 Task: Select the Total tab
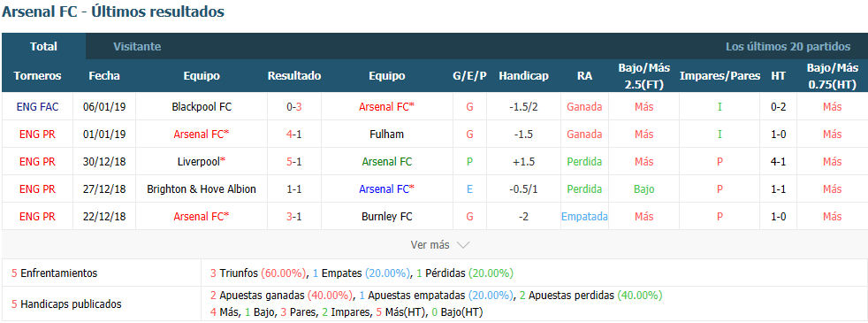pyautogui.click(x=43, y=47)
